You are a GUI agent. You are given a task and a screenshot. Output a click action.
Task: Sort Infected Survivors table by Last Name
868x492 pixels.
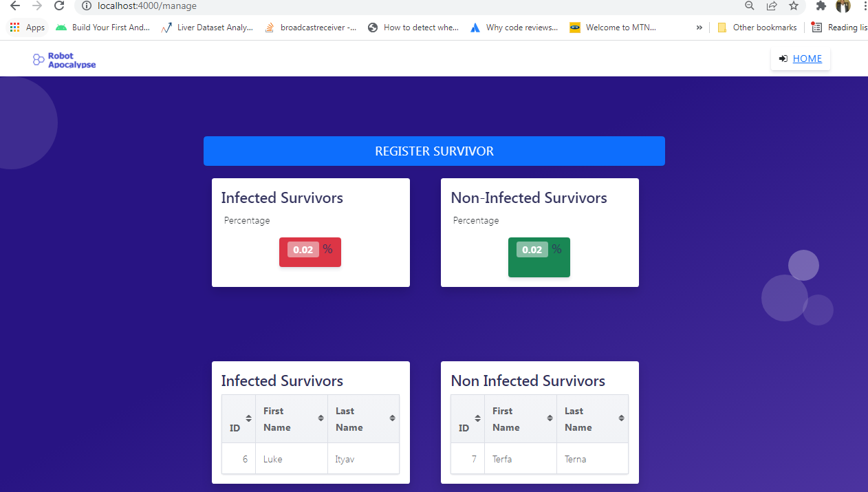[x=364, y=419]
